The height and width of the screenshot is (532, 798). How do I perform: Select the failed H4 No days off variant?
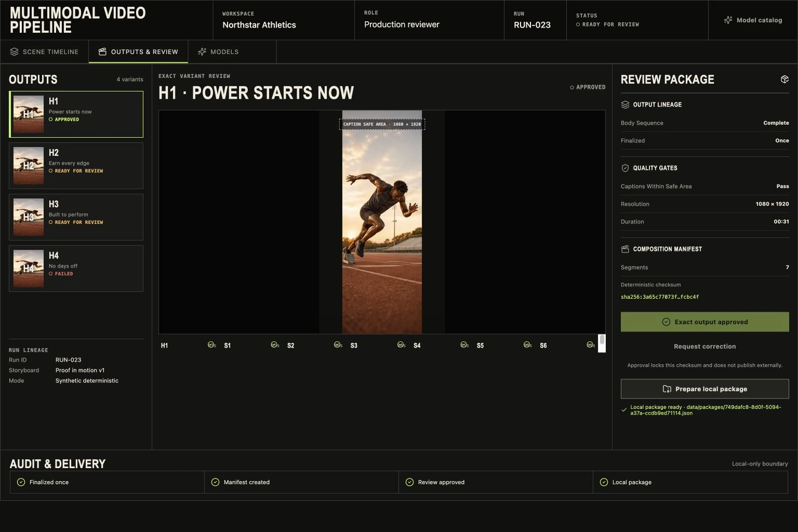click(76, 269)
